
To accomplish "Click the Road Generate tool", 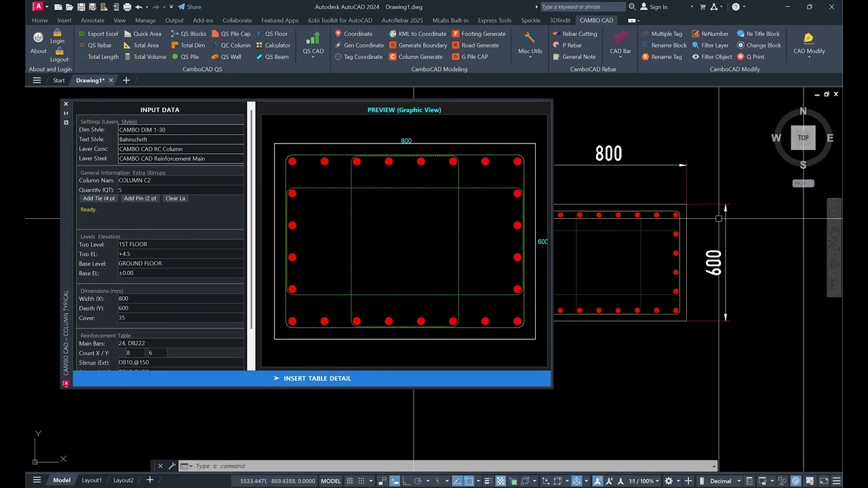I will (x=475, y=45).
